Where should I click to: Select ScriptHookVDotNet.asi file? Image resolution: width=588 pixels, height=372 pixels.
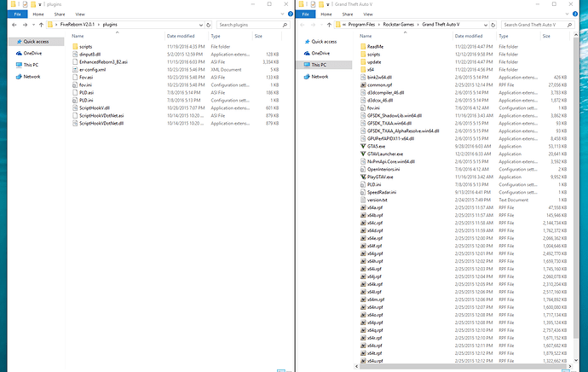click(101, 116)
